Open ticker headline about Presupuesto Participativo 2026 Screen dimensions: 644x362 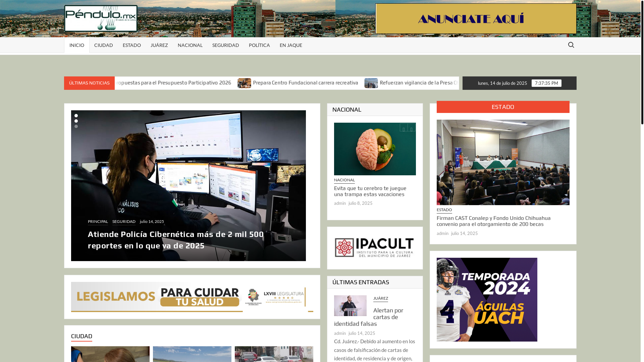(x=173, y=83)
